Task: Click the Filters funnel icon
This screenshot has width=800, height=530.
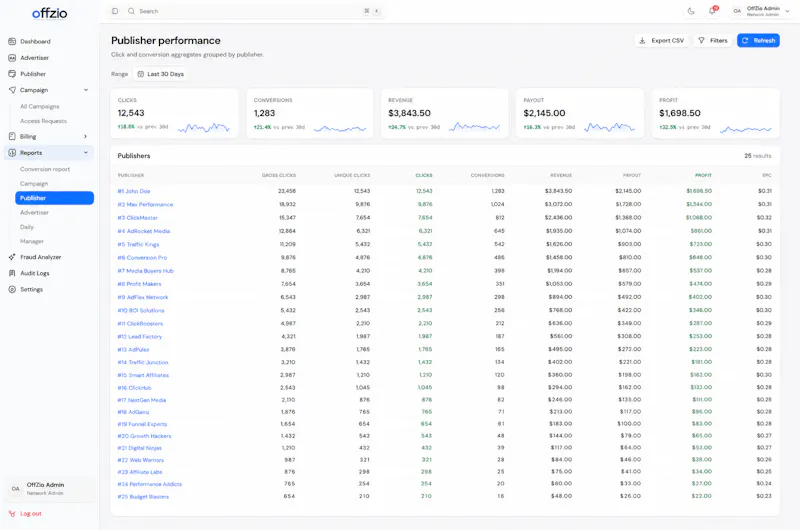Action: [x=702, y=40]
